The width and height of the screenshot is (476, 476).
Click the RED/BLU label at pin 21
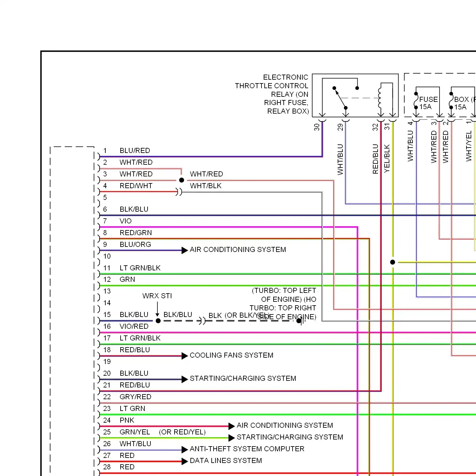(x=135, y=385)
